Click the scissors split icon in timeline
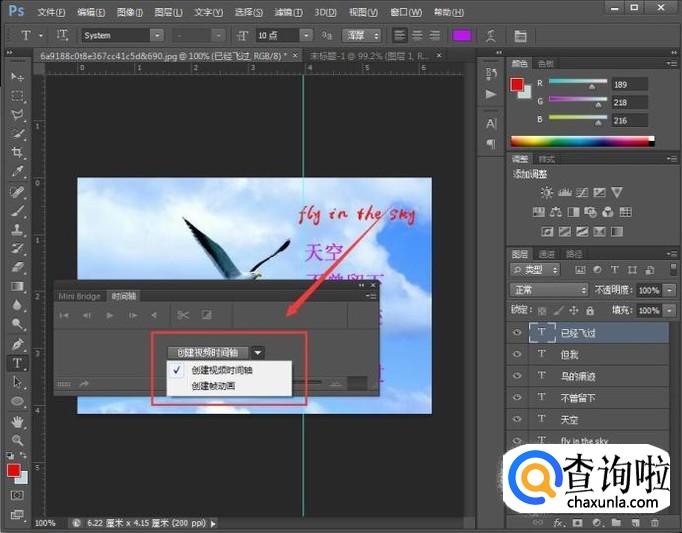The height and width of the screenshot is (533, 682). pyautogui.click(x=183, y=315)
